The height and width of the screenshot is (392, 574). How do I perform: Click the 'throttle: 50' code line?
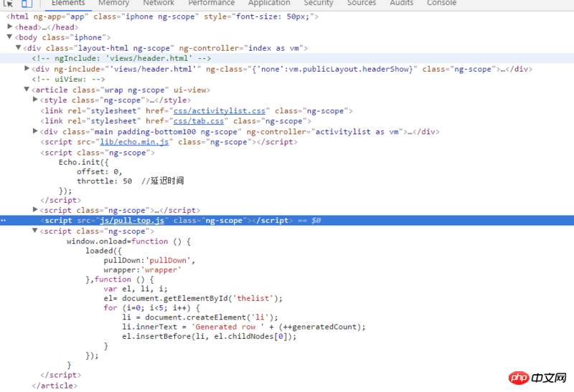131,181
